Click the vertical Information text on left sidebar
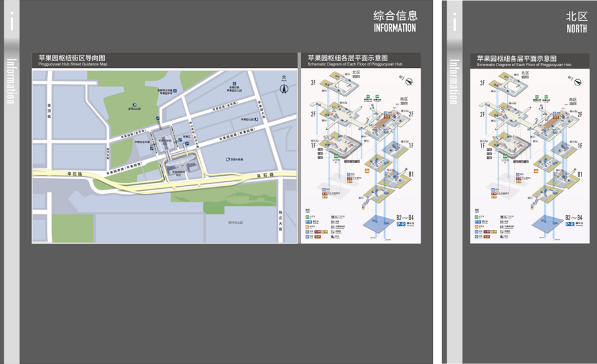Image resolution: width=597 pixels, height=364 pixels. [11, 81]
